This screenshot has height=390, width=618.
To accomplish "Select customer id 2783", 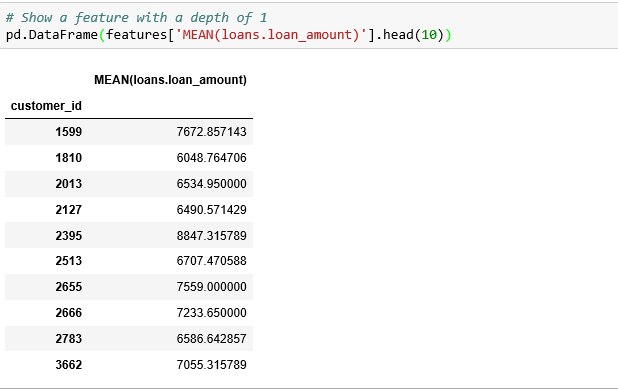I will pos(69,339).
